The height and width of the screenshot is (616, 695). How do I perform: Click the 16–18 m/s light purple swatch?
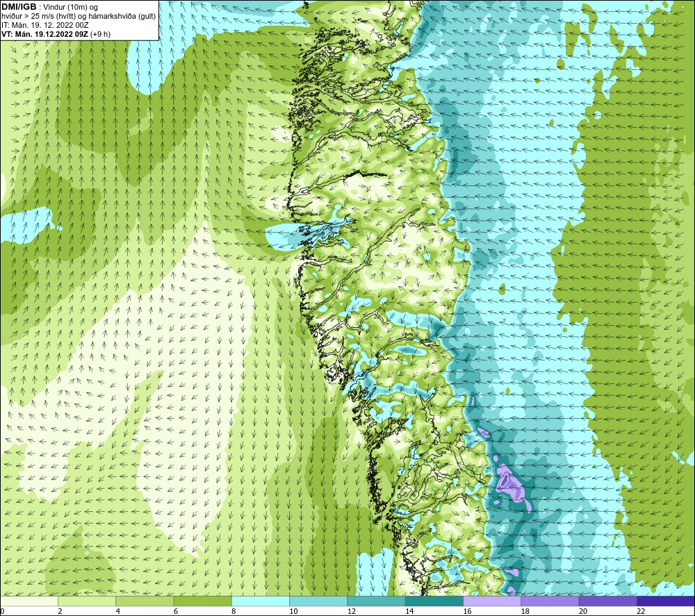(x=492, y=601)
